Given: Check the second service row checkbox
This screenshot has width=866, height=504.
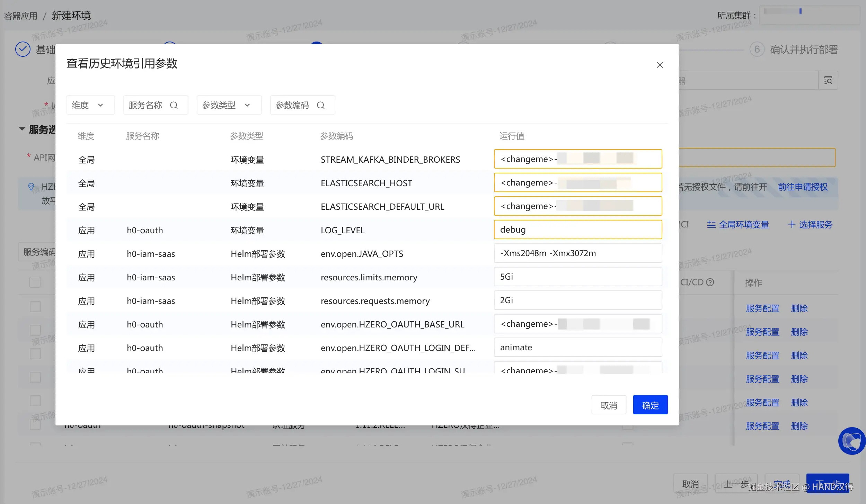Looking at the screenshot, I should (x=35, y=330).
